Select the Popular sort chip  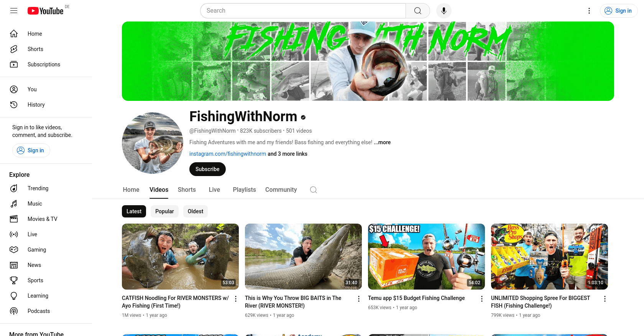point(164,211)
